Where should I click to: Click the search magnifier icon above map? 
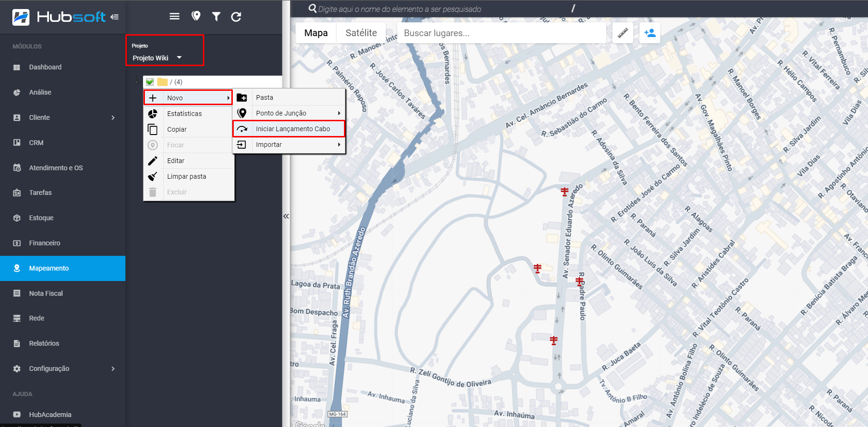[x=313, y=9]
